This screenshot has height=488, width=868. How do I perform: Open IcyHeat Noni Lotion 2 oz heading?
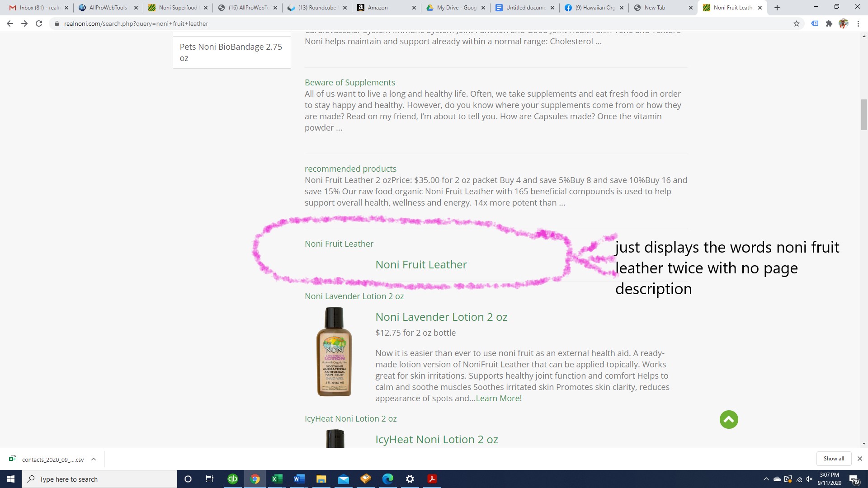click(x=437, y=439)
